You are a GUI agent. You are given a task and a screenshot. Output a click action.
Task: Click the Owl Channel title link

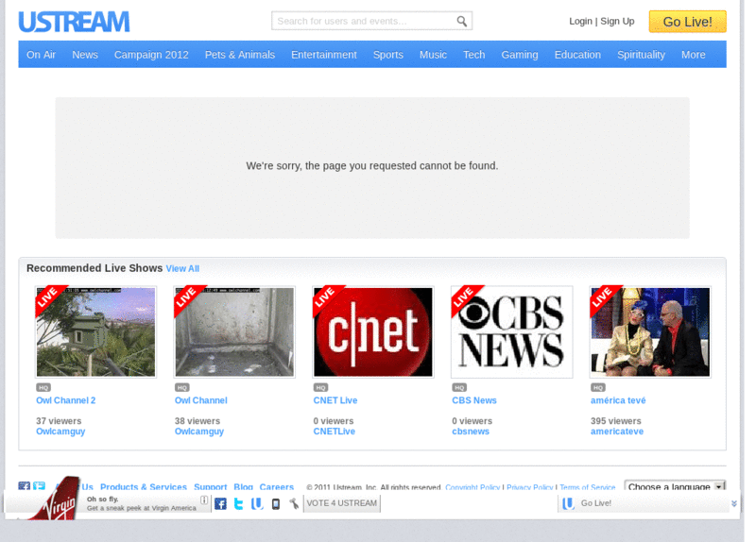tap(201, 400)
